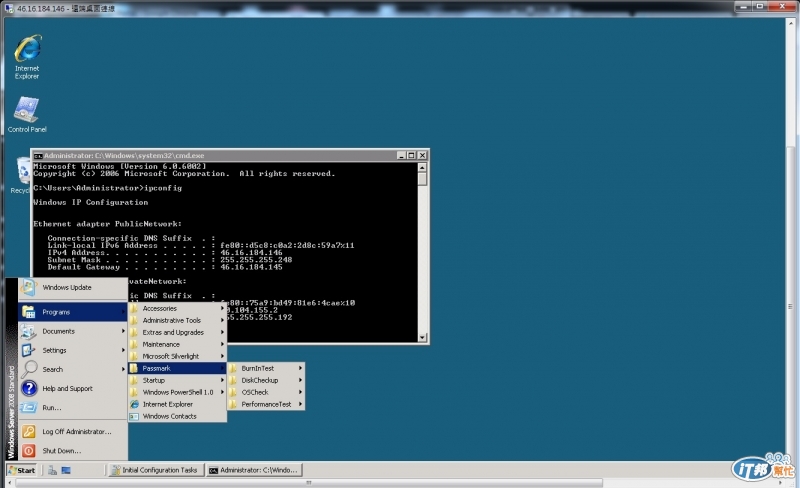Open the Documents entry in Start menu
This screenshot has height=488, width=800.
point(73,331)
